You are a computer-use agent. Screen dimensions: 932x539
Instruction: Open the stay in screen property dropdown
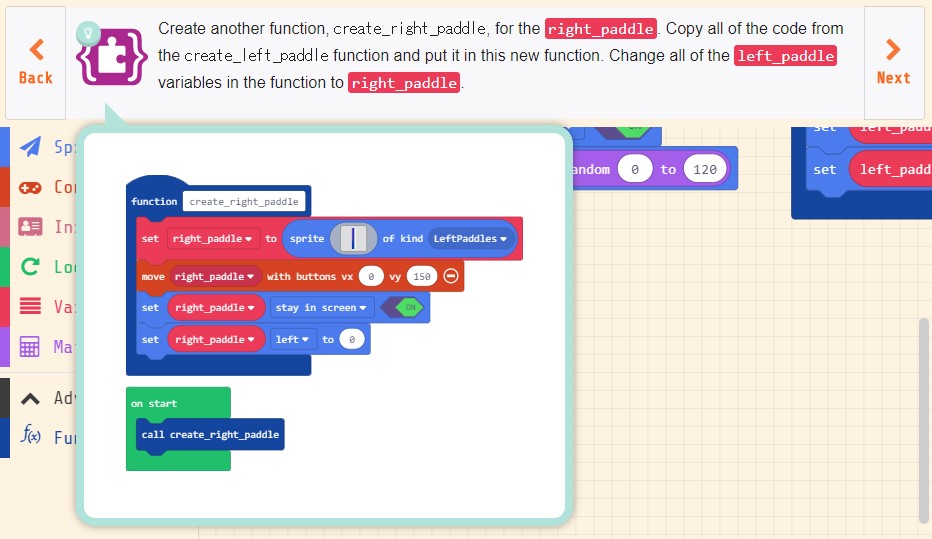[320, 307]
